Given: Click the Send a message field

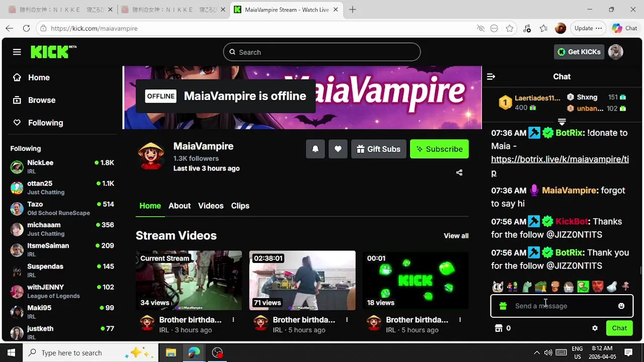Looking at the screenshot, I should [x=561, y=306].
